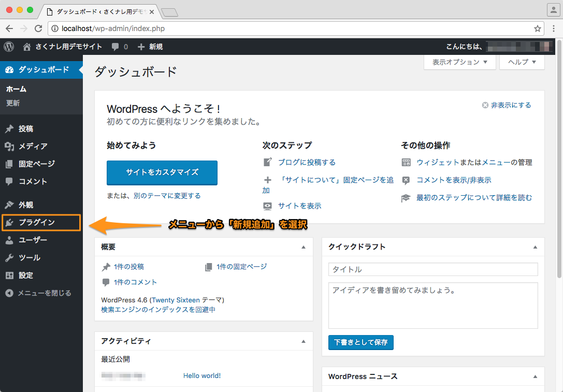The image size is (563, 392).
Task: Open 設定 settings icon in sidebar
Action: pos(9,275)
